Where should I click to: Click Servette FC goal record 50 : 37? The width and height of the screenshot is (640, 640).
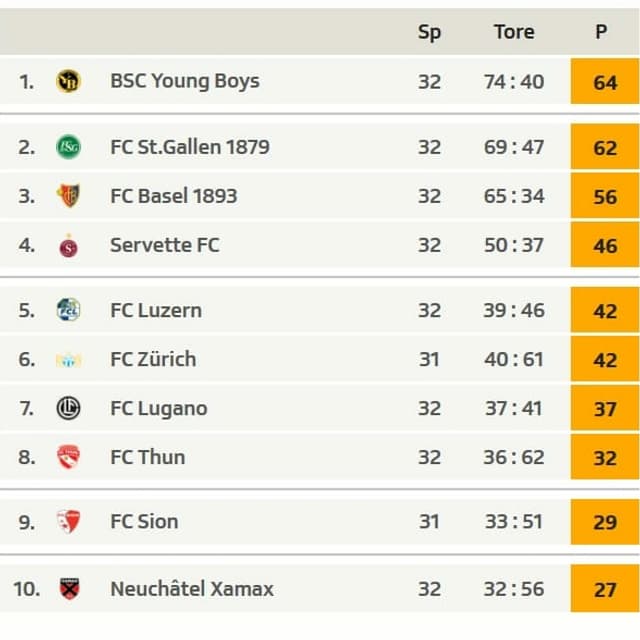(514, 245)
